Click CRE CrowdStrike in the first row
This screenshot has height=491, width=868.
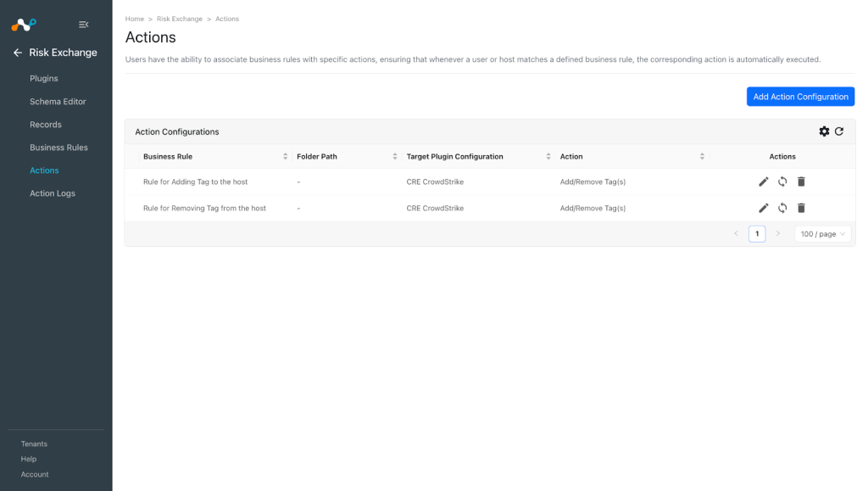435,181
